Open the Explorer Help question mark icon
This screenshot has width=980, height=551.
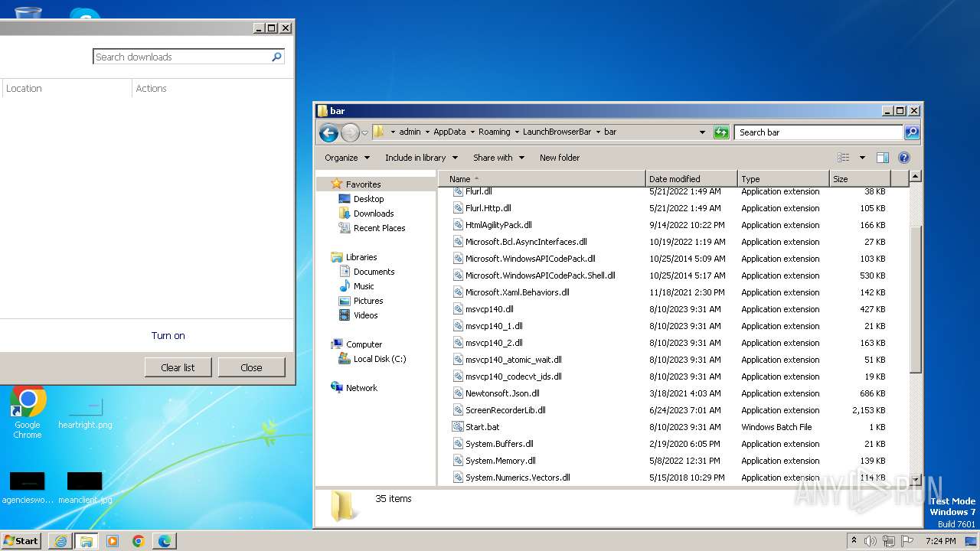[903, 158]
